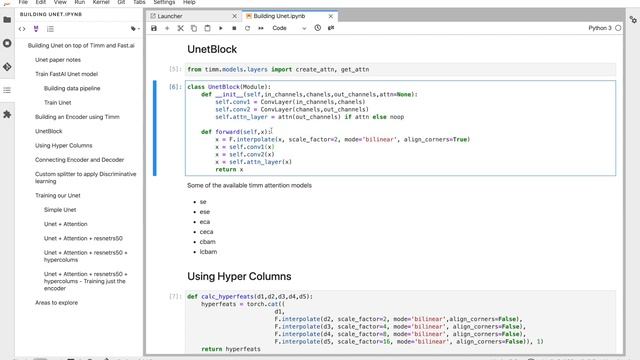Go to 'Building Unet on top of Timm and Fast.ai' heading
The image size is (640, 360).
(x=81, y=46)
